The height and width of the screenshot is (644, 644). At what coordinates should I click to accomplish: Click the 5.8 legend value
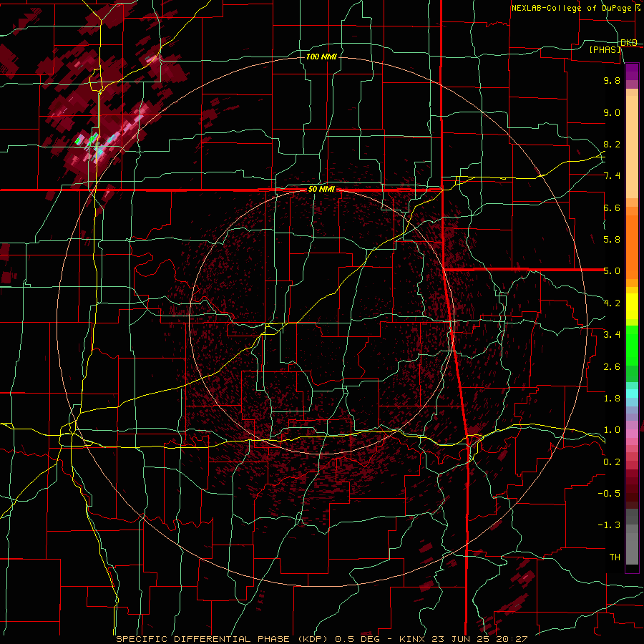pyautogui.click(x=612, y=240)
